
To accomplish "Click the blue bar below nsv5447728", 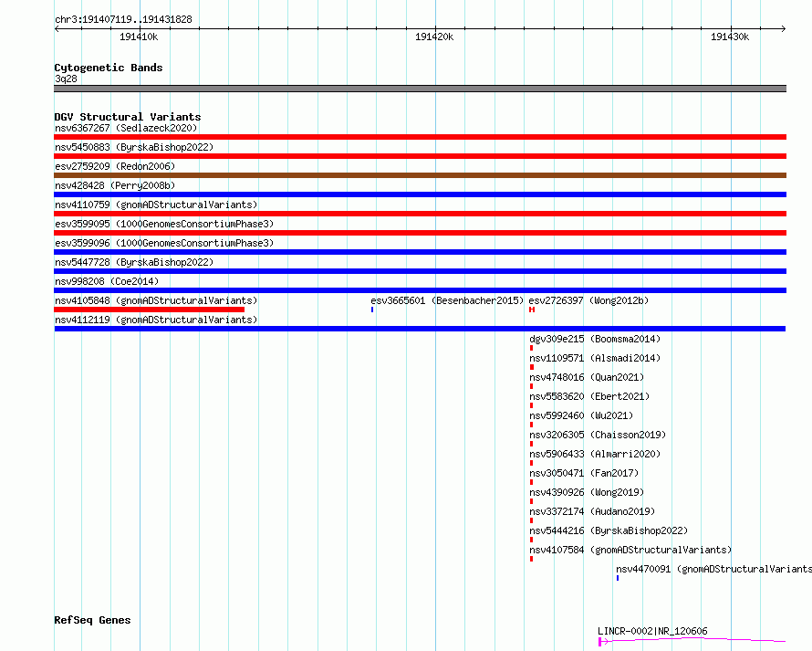I will point(420,271).
